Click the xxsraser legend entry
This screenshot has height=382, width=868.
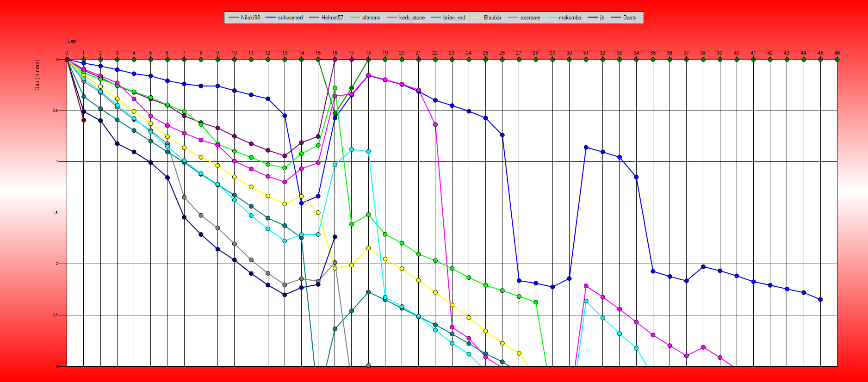point(524,18)
